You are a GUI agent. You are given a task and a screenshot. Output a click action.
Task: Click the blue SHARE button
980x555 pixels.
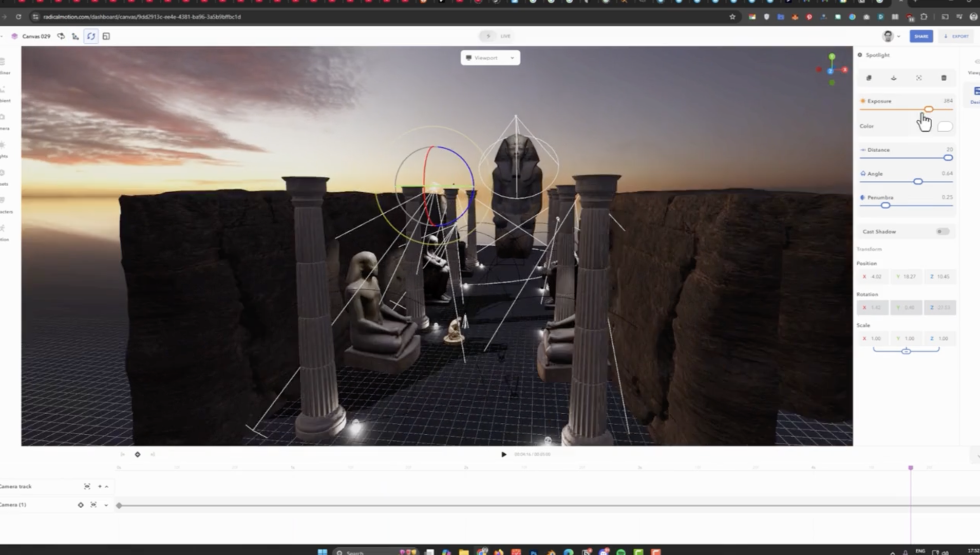pos(921,36)
